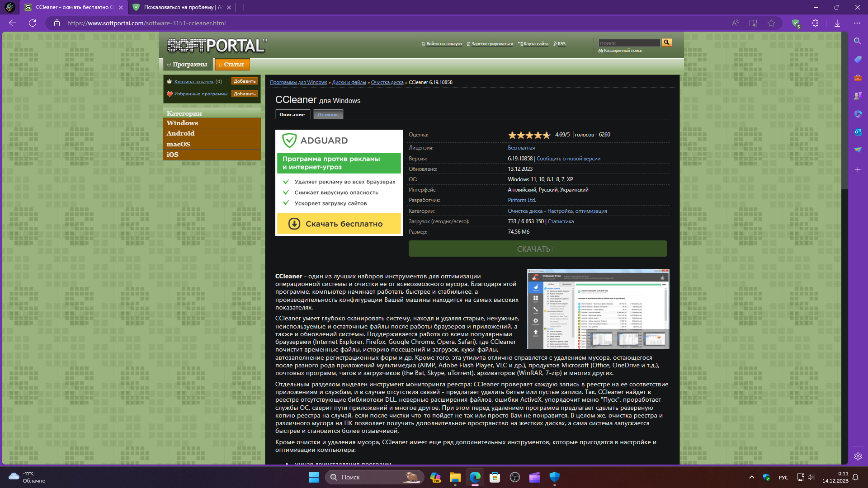
Task: Click the site search input field
Action: pos(629,43)
